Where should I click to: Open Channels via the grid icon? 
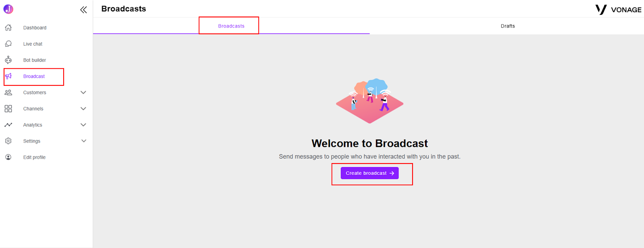point(8,109)
